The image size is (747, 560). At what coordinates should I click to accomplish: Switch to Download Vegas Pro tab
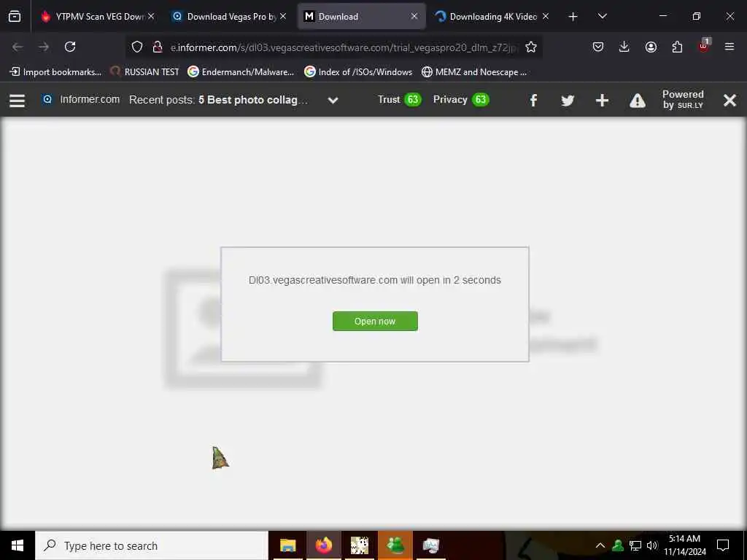pos(228,16)
